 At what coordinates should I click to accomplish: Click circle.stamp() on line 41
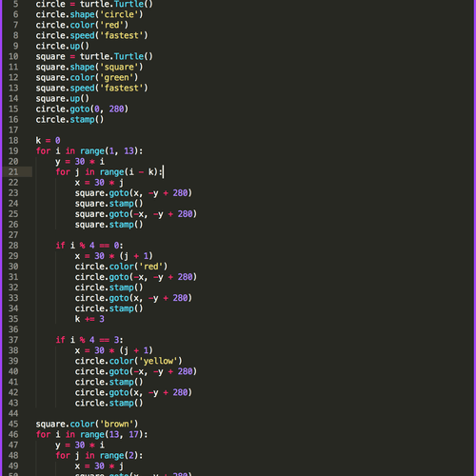109,382
